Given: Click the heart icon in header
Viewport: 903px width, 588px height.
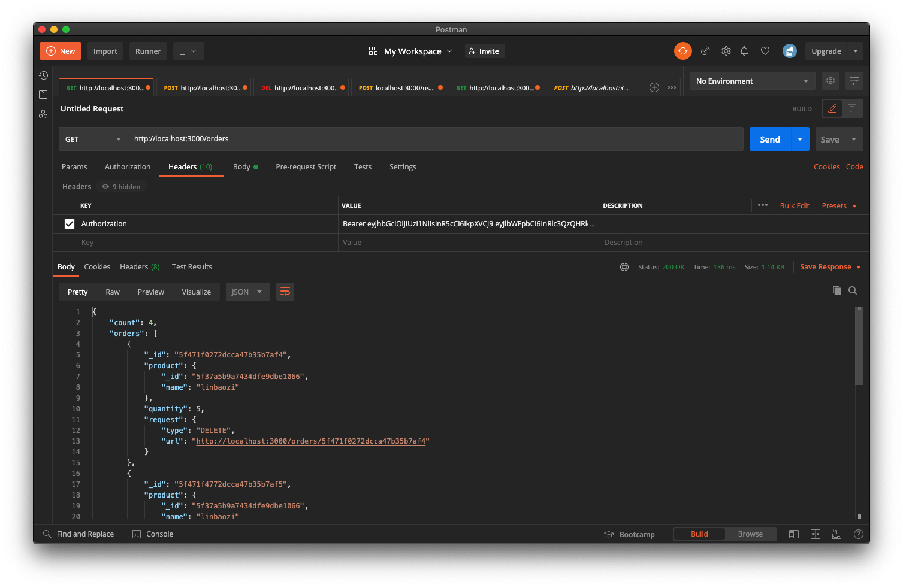Looking at the screenshot, I should tap(765, 51).
